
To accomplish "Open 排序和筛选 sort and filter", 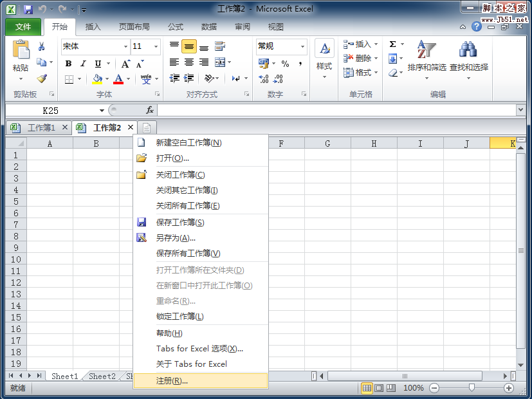I will click(x=427, y=59).
